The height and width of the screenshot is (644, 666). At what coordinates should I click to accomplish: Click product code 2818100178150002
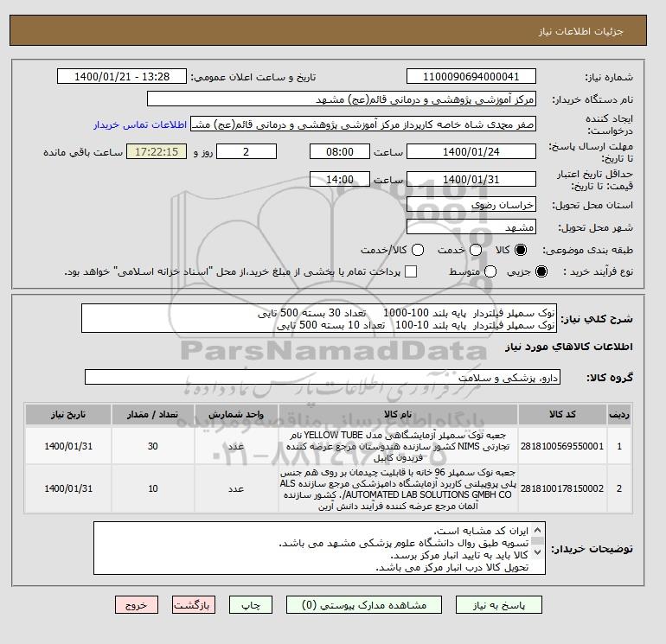tap(562, 488)
